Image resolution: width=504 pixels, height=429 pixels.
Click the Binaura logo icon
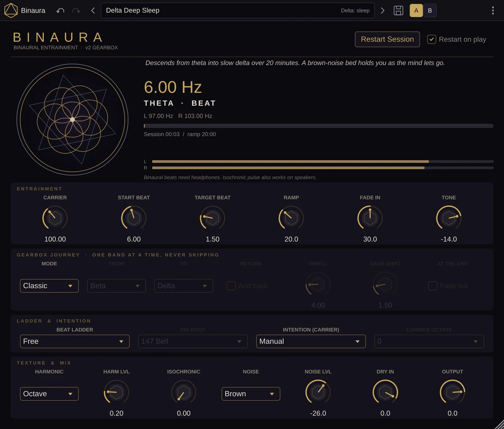[x=11, y=10]
